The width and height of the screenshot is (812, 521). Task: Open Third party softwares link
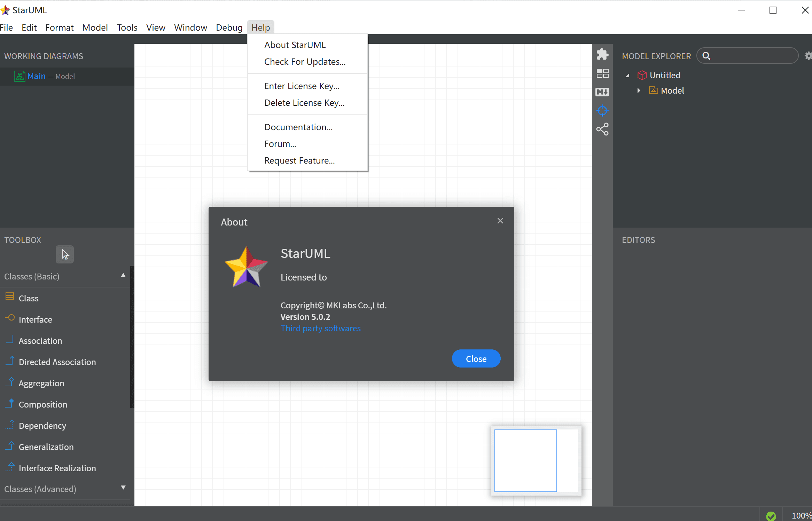coord(321,328)
